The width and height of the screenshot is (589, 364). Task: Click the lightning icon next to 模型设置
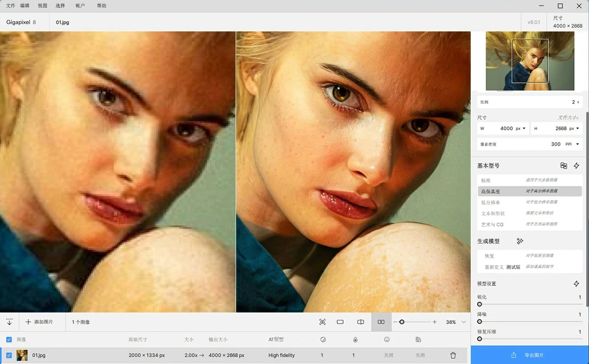pyautogui.click(x=576, y=284)
